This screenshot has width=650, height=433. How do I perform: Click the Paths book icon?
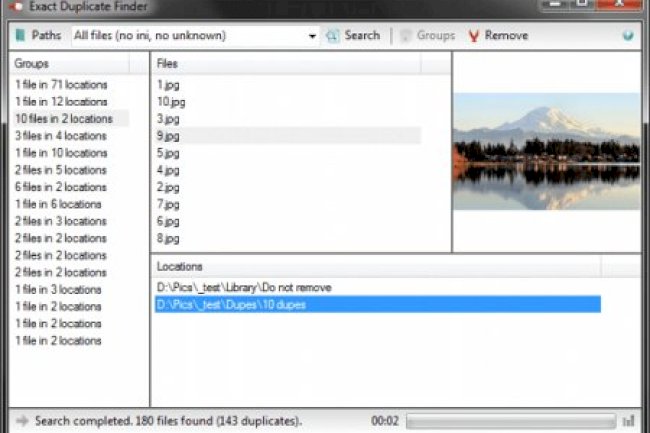(20, 36)
